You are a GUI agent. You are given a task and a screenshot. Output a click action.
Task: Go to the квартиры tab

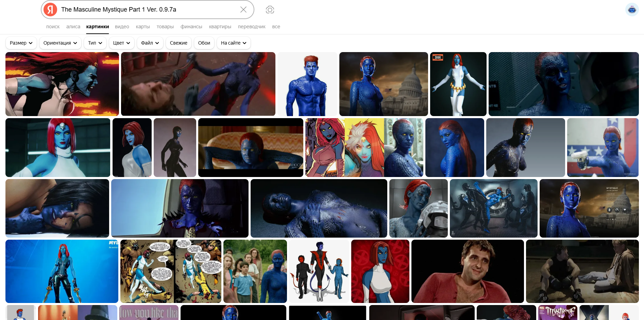tap(220, 27)
